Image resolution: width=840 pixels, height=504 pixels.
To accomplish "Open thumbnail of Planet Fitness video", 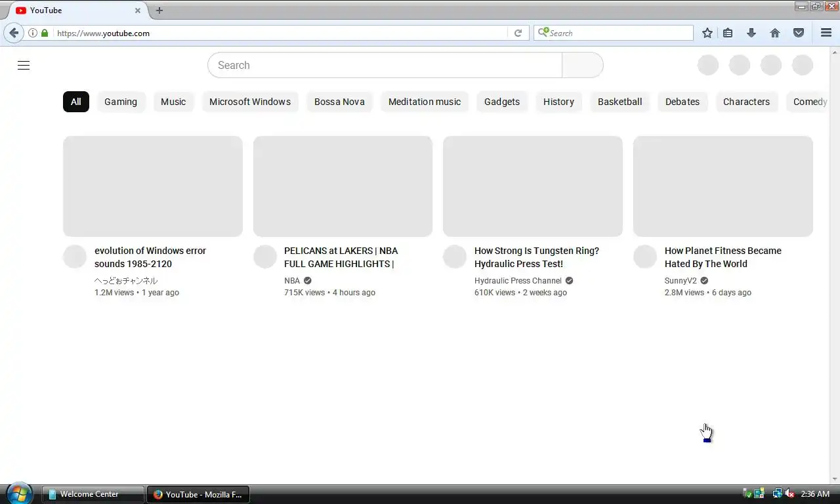I will (x=723, y=186).
